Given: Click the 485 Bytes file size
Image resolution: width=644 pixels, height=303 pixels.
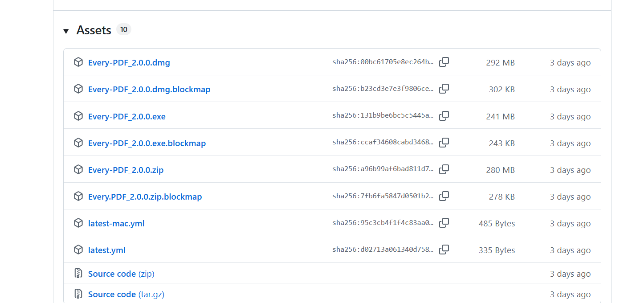Looking at the screenshot, I should pyautogui.click(x=497, y=224).
